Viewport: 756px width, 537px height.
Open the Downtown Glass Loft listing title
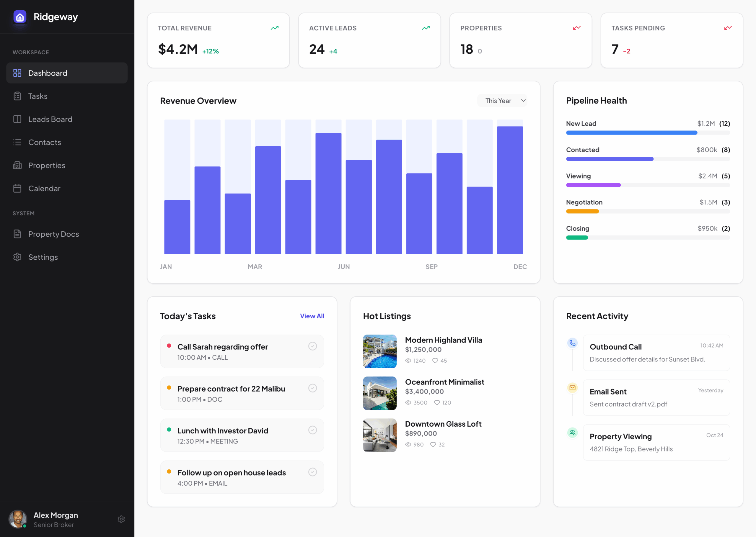(x=443, y=424)
